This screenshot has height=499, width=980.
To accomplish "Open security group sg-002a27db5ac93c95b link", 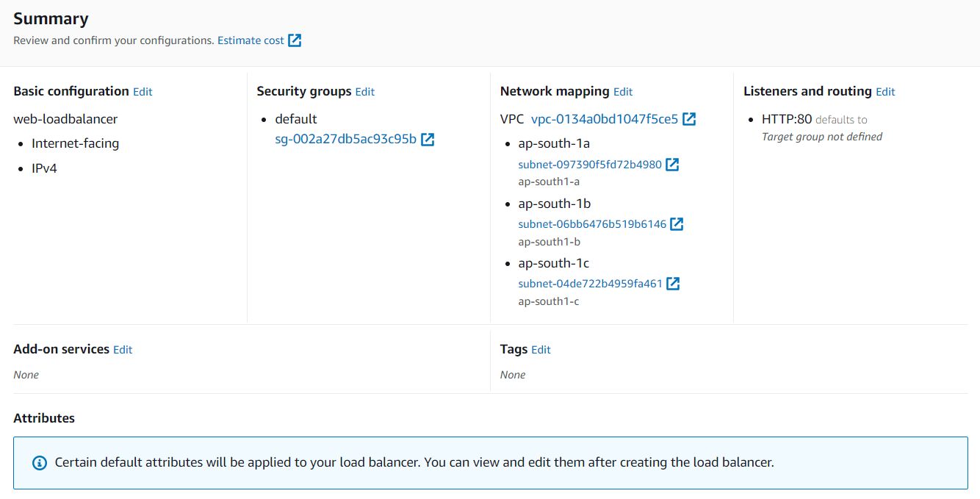I will point(346,139).
